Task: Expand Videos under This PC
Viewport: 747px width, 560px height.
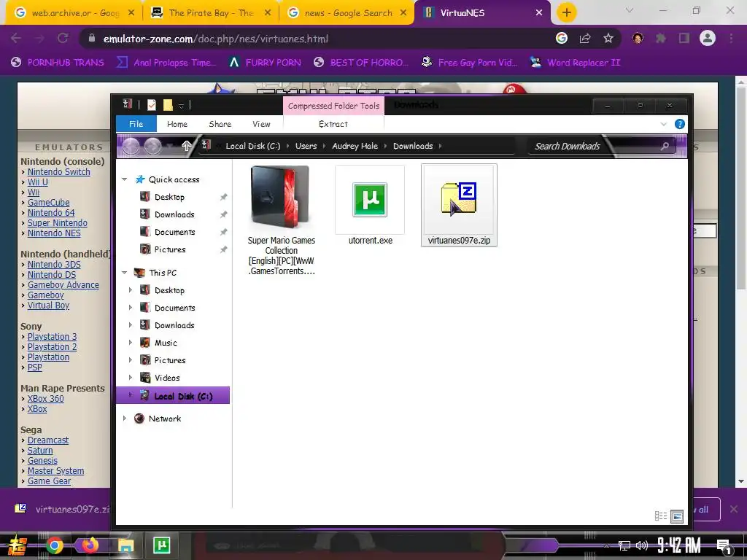Action: tap(131, 378)
